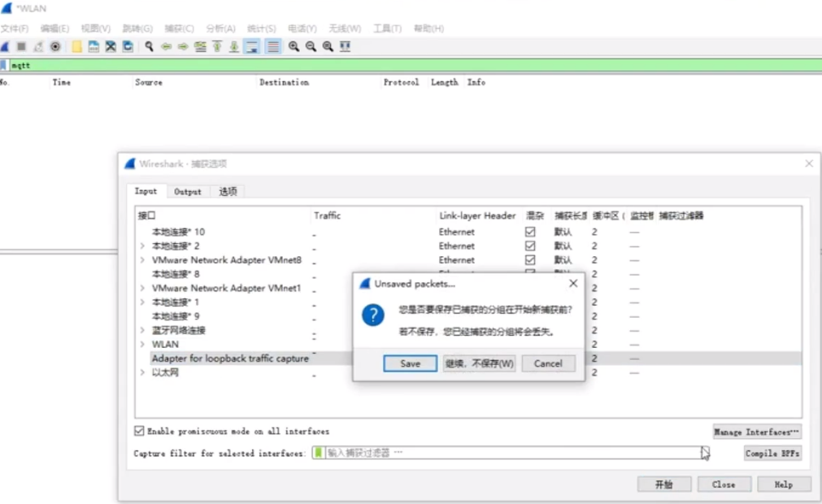Screen dimensions: 822x504
Task: Restart the current capture
Action: pyautogui.click(x=38, y=46)
